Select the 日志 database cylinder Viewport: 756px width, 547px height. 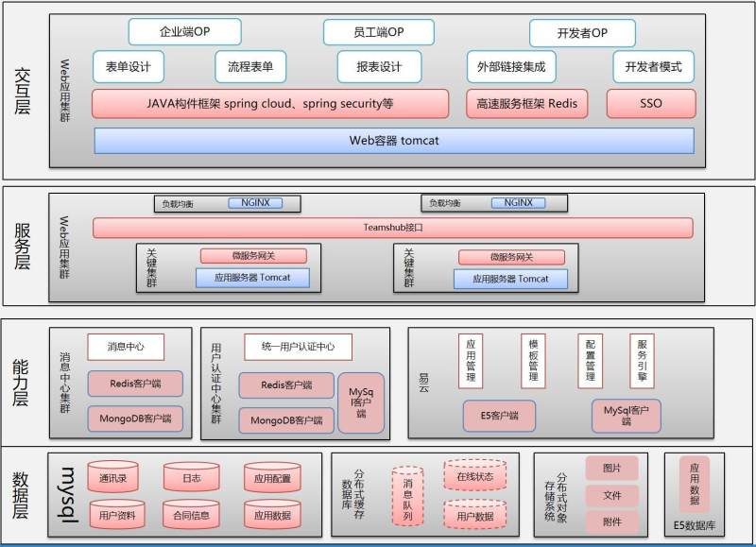(192, 477)
